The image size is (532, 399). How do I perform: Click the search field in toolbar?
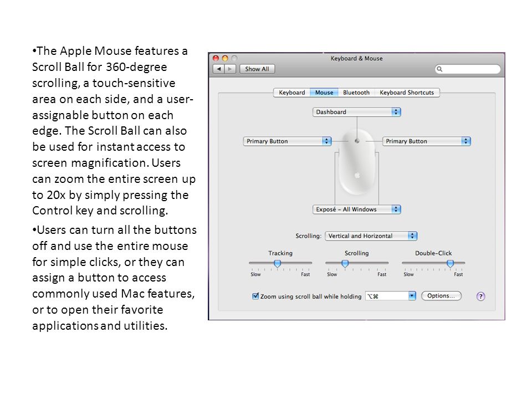[468, 69]
